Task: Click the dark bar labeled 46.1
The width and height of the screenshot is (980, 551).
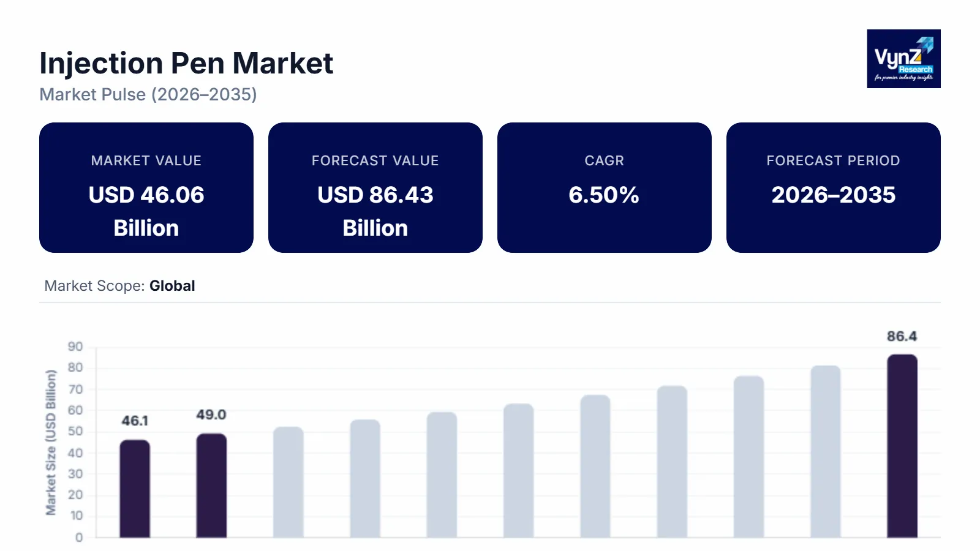Action: 135,489
